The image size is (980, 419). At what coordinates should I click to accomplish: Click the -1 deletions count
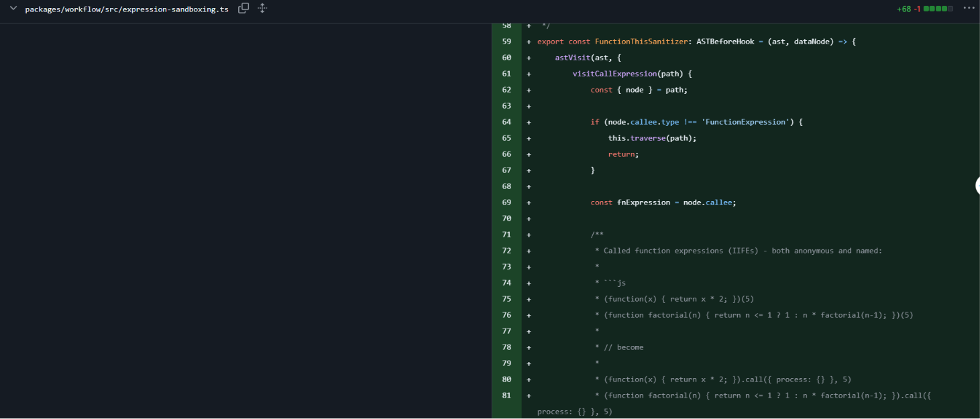(x=917, y=9)
